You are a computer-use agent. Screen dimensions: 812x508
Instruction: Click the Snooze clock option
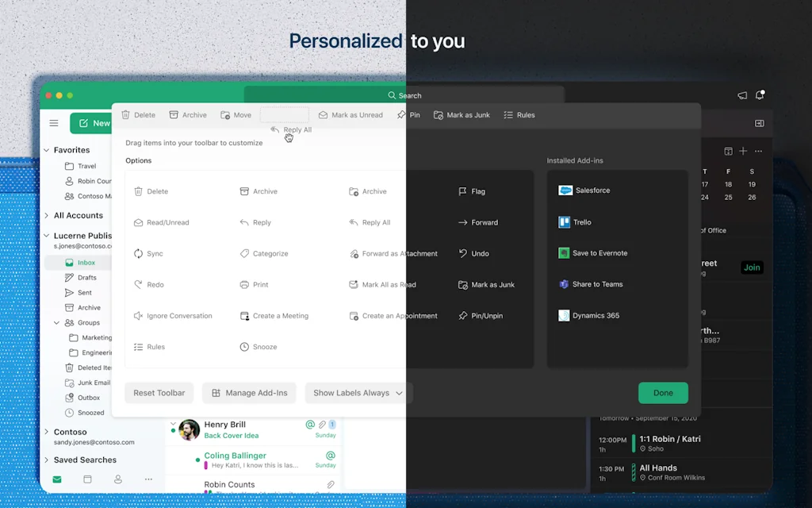(259, 347)
